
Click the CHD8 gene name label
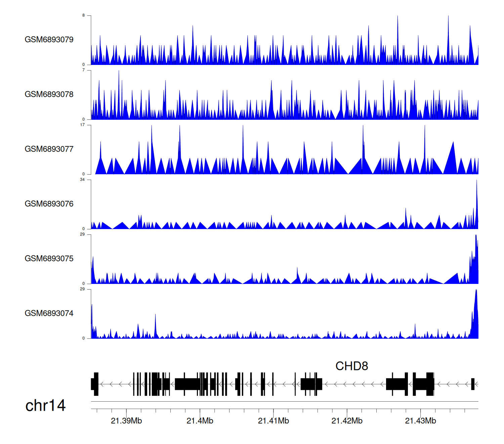tap(351, 366)
